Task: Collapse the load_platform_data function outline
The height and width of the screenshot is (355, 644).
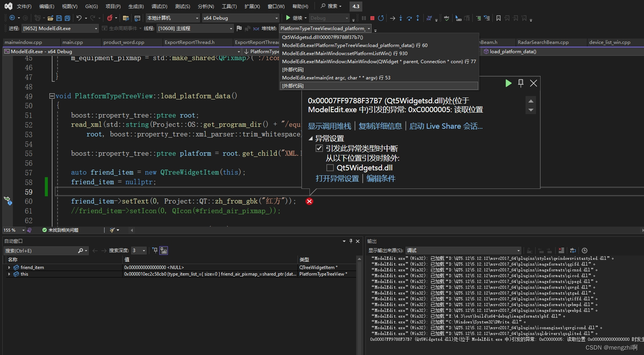Action: point(52,96)
